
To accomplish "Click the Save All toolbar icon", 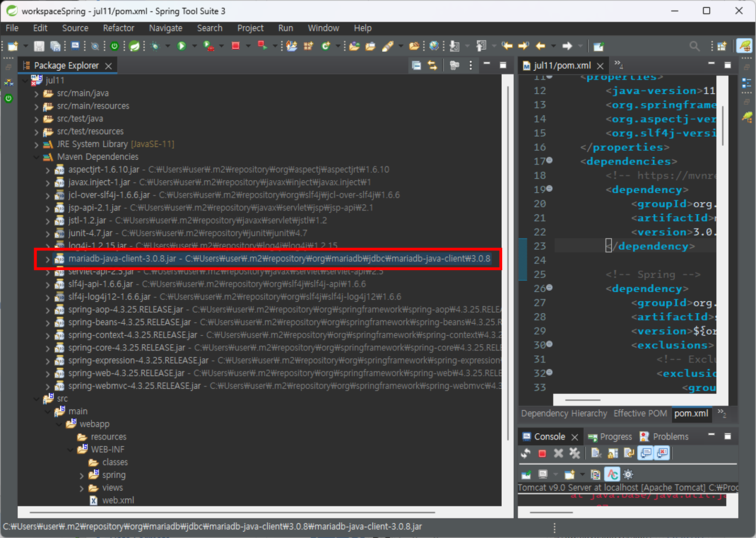I will pos(55,46).
